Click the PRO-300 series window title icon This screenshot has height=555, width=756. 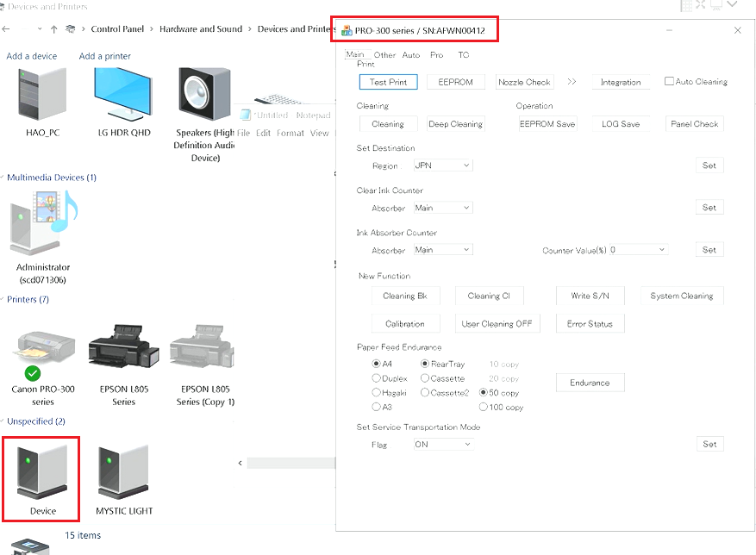pyautogui.click(x=347, y=30)
